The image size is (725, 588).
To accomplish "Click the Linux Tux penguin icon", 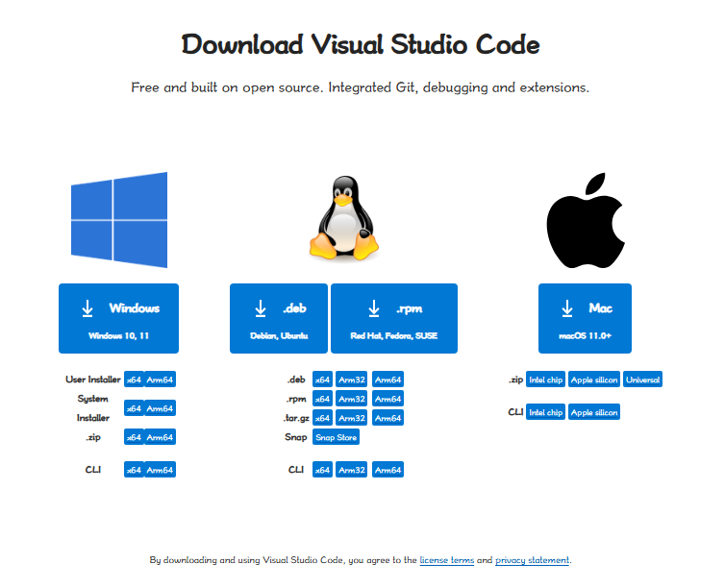I will pos(344,217).
